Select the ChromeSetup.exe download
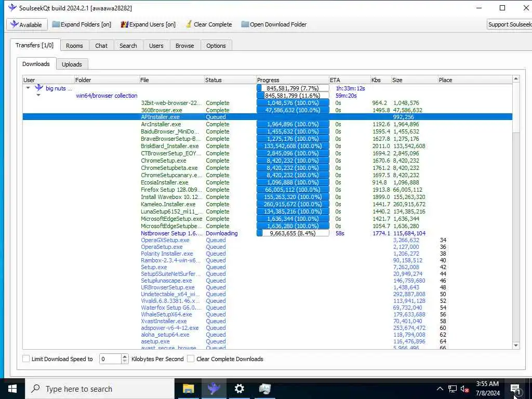 [x=268, y=161]
